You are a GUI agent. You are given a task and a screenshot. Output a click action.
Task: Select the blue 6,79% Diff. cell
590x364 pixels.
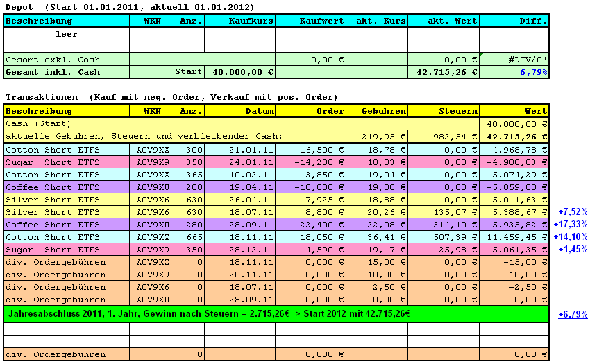coord(514,72)
